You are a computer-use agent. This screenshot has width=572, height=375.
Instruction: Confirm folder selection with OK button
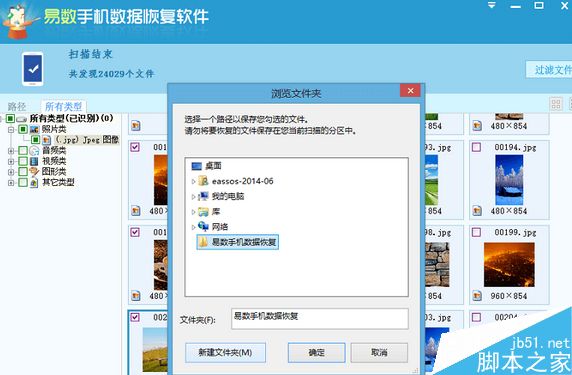(316, 352)
